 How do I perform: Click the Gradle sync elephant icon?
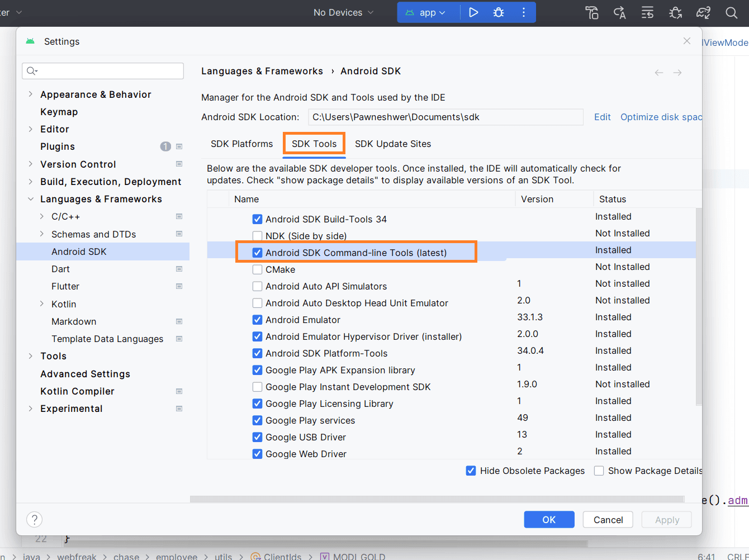(x=703, y=12)
